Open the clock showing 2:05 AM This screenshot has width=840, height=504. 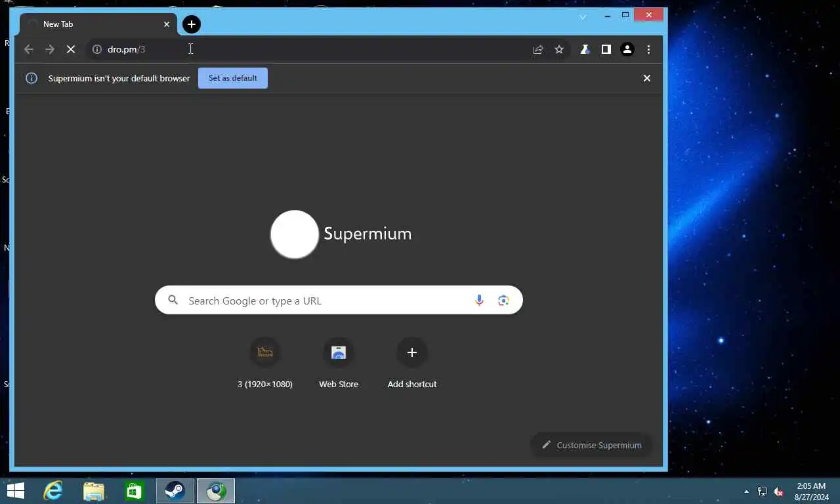point(811,492)
